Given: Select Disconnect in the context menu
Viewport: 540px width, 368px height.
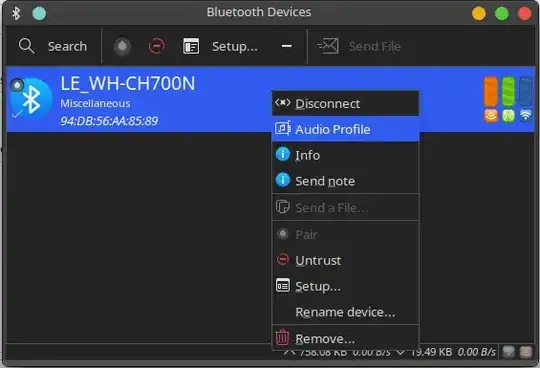Looking at the screenshot, I should tap(345, 104).
